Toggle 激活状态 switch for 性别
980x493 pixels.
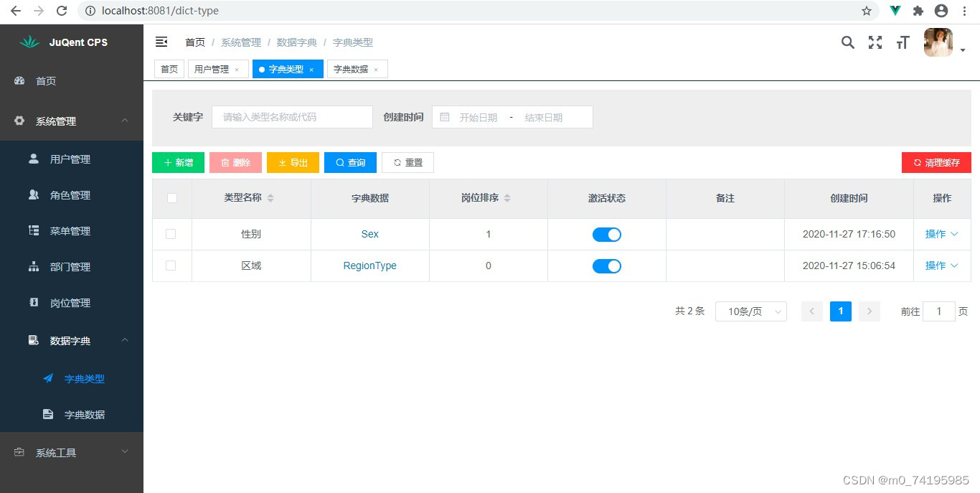607,235
